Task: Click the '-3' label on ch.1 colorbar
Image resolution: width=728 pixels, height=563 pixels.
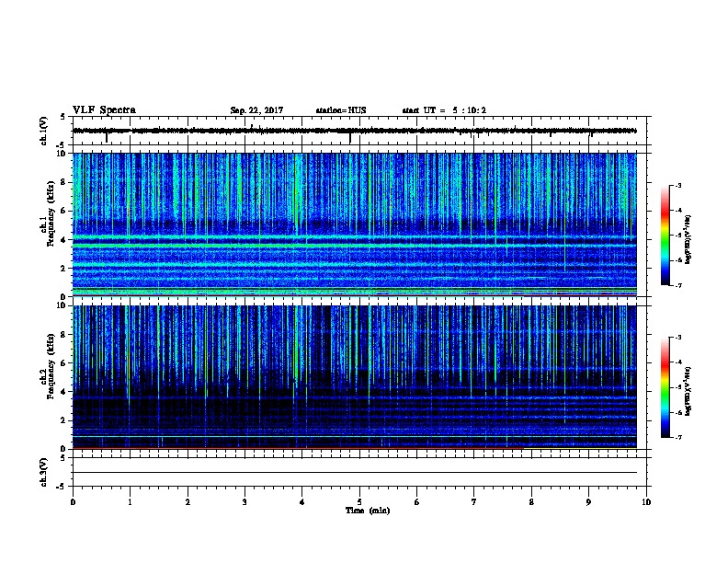Action: coord(677,186)
